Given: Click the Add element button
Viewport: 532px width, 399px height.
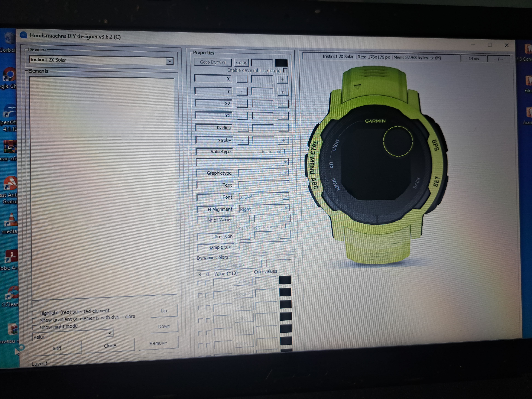Looking at the screenshot, I should coord(57,348).
